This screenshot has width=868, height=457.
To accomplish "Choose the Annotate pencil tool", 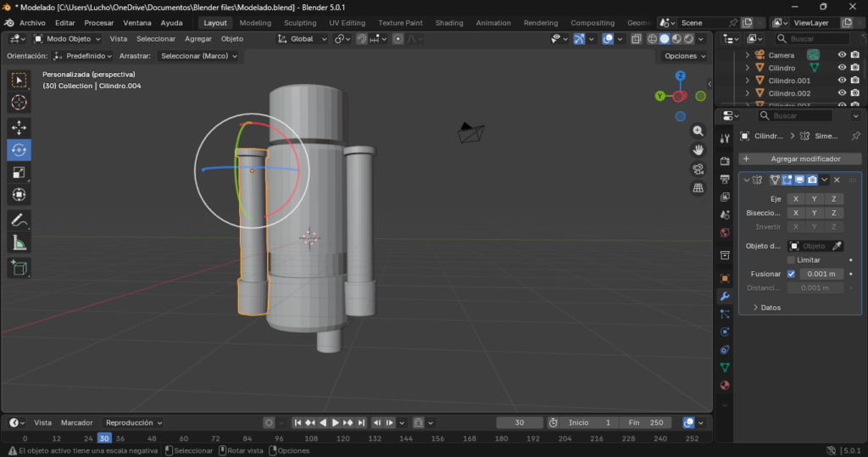I will 19,220.
